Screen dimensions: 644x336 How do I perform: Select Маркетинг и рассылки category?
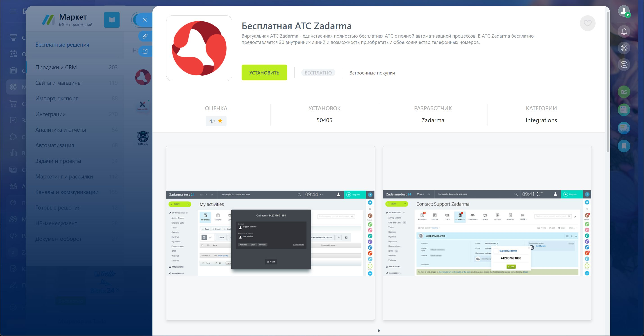76,176
